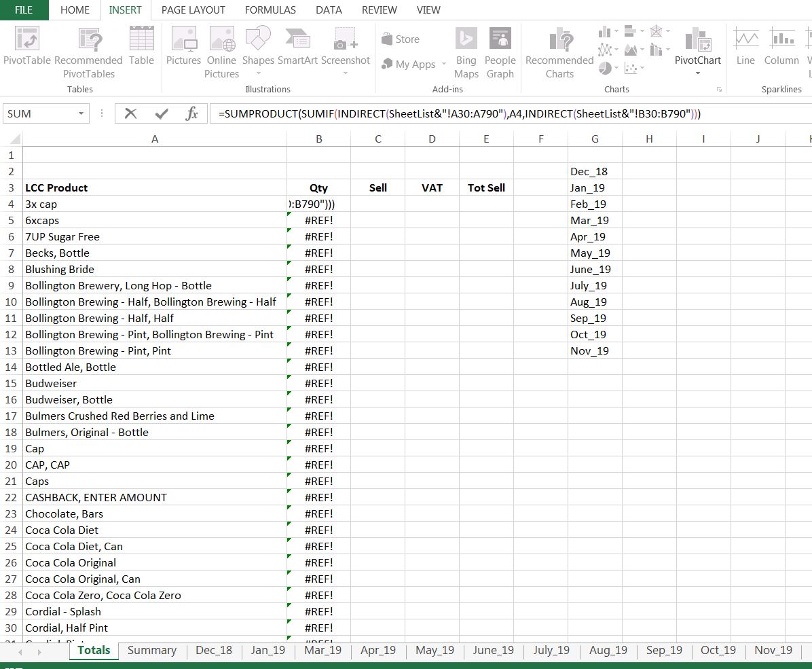Expand the My Apps dropdown arrow
812x669 pixels.
pos(444,65)
